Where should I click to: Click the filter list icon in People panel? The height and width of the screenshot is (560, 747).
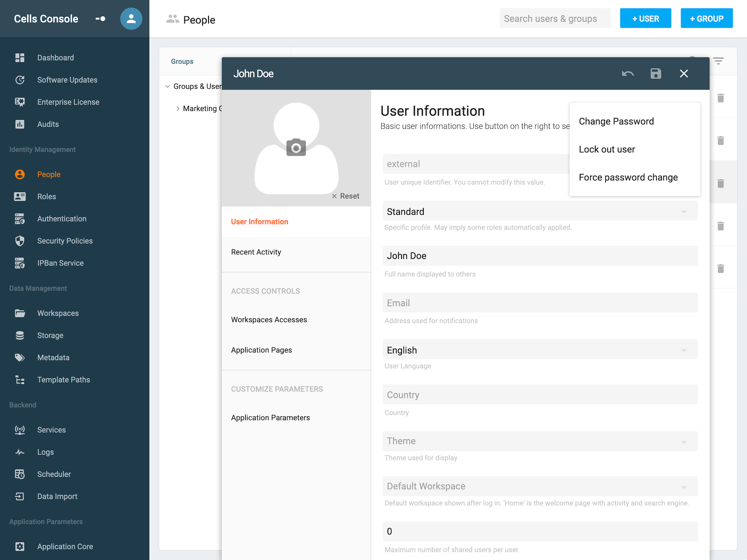(x=718, y=61)
